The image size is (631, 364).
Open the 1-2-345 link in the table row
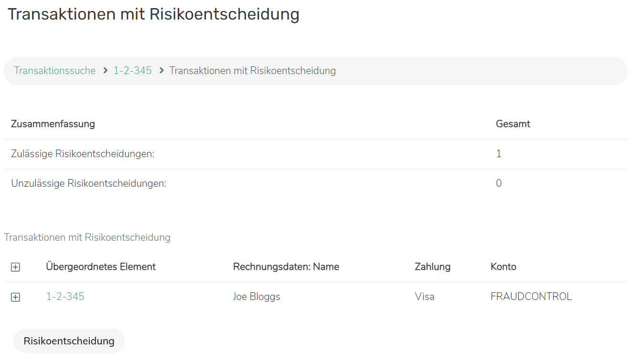(x=65, y=297)
